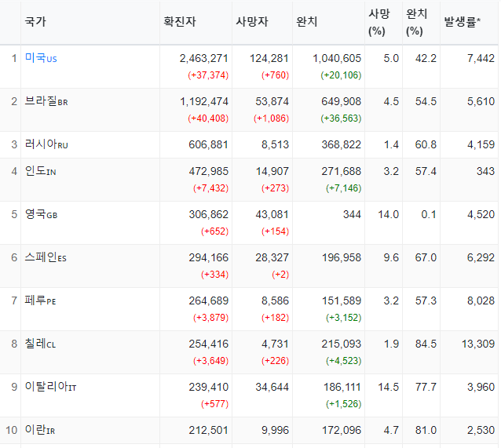Select the 스페인 ES country cell
501x448 pixels.
click(46, 257)
